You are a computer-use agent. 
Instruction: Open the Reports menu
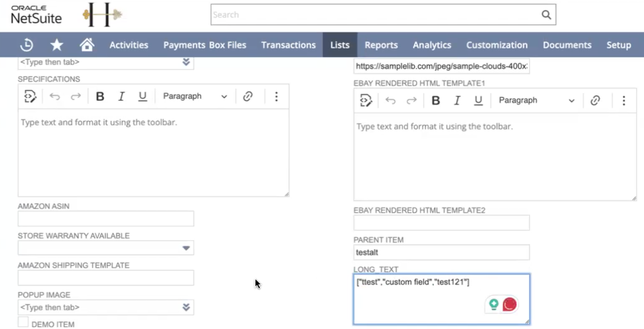click(381, 45)
